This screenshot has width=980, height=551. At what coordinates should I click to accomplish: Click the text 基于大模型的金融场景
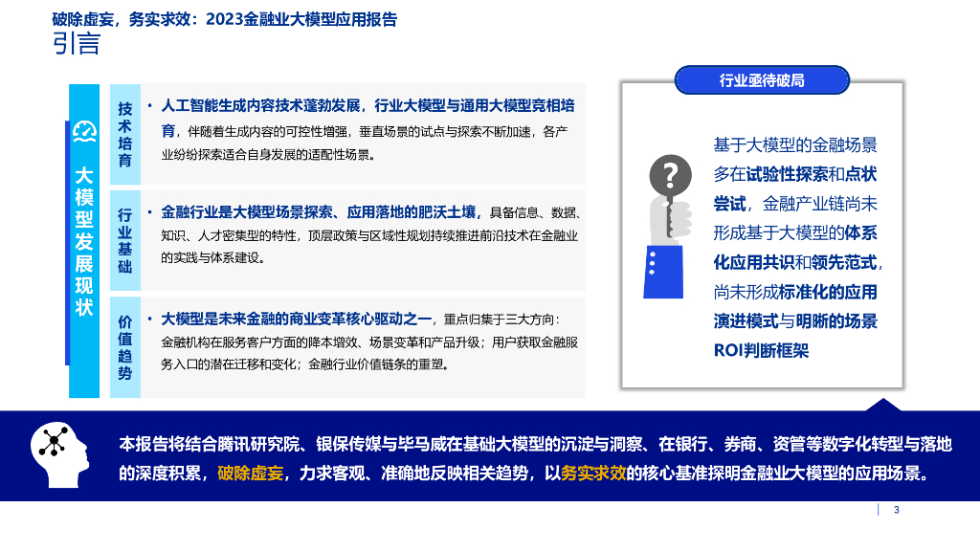(x=795, y=145)
